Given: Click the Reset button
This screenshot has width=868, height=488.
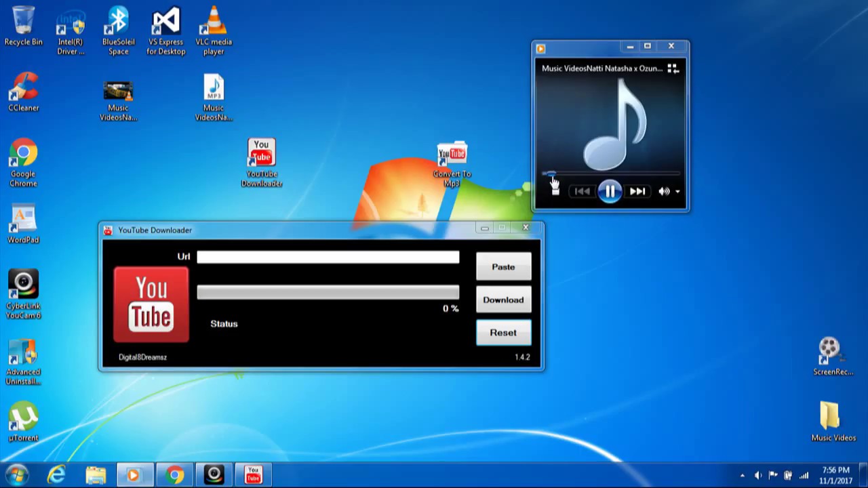Looking at the screenshot, I should point(503,333).
